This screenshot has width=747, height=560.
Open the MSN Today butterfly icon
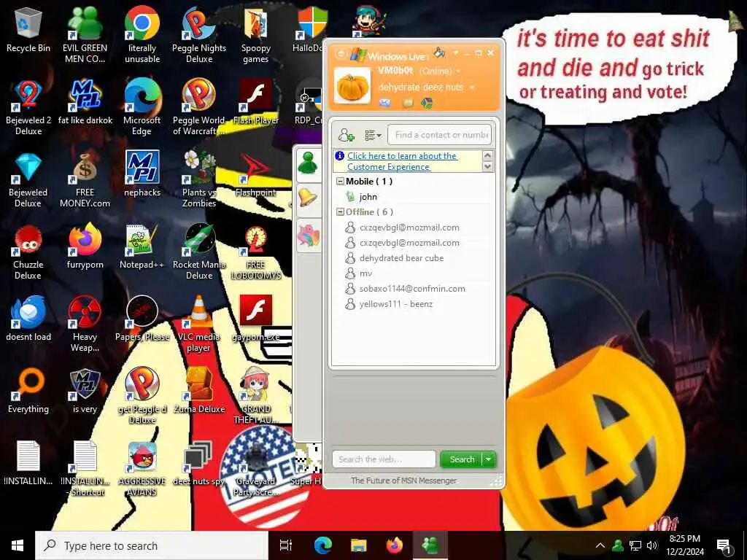(426, 102)
